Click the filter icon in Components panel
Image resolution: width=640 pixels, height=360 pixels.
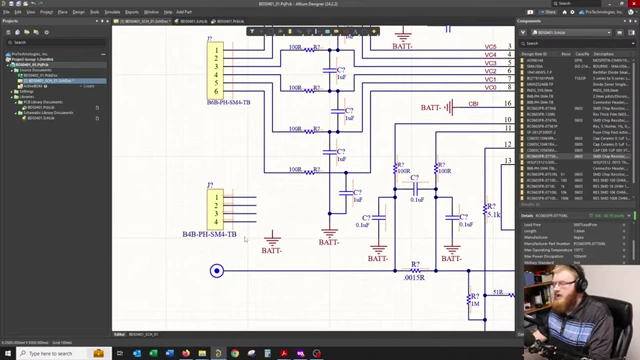(x=523, y=33)
